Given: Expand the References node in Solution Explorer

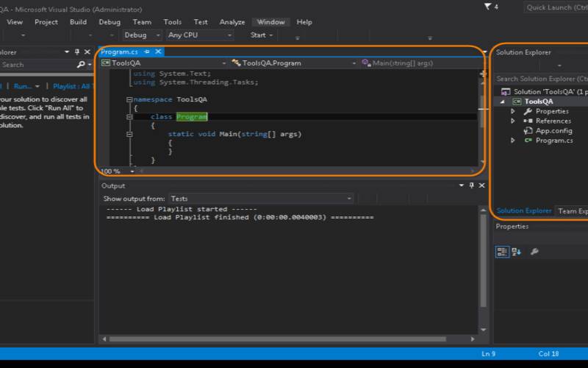Looking at the screenshot, I should coord(513,121).
